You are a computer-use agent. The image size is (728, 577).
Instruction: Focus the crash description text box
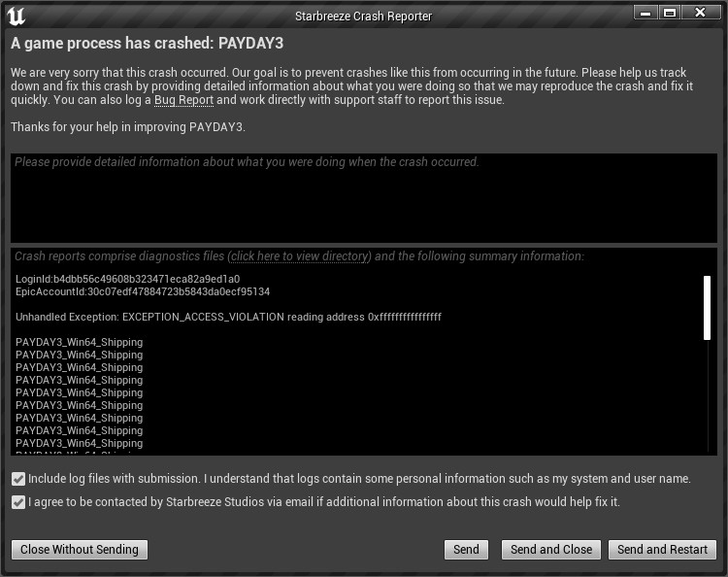pyautogui.click(x=364, y=198)
